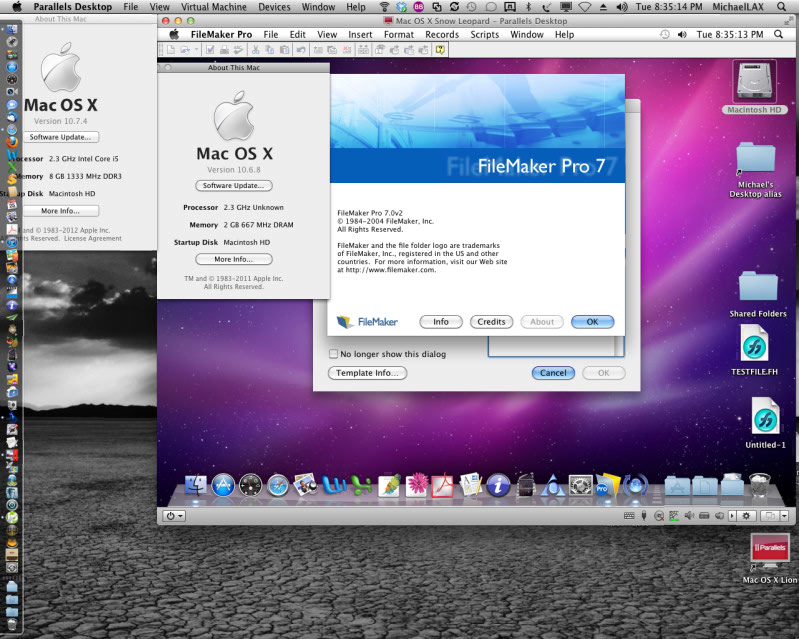Expand the Open file dropdown arrow in toolbar

(x=196, y=49)
